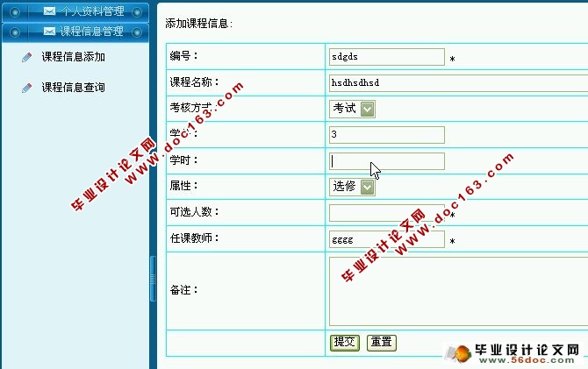Click the 学时 label text
Image resolution: width=588 pixels, height=369 pixels.
[x=183, y=160]
